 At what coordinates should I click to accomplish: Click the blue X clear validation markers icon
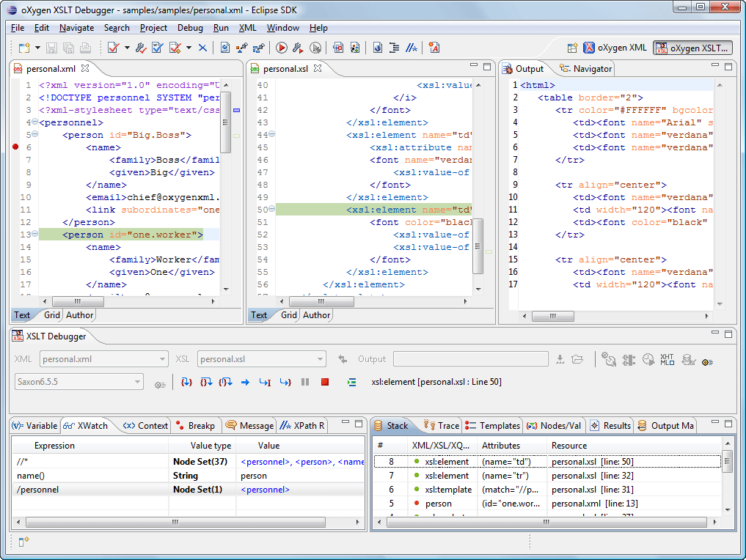[202, 48]
